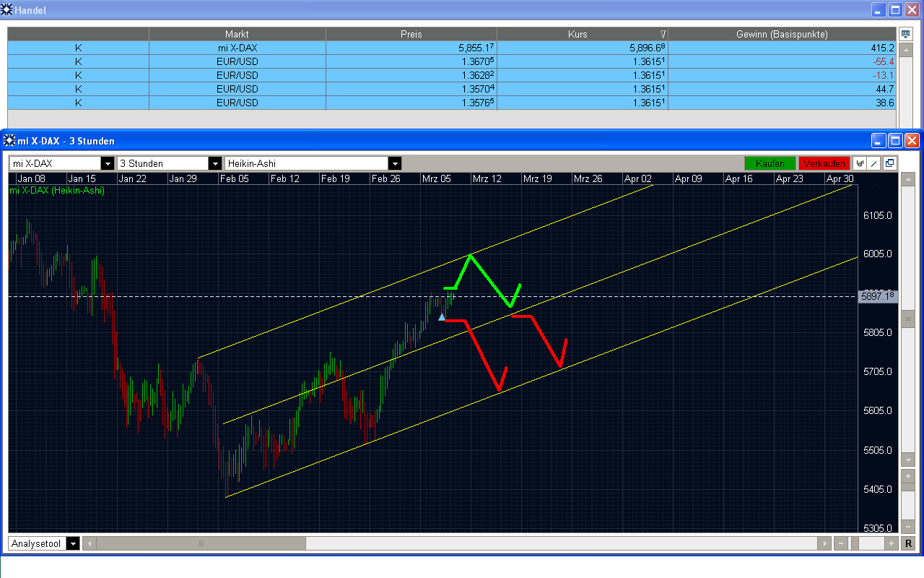Maximize the mi X-DAX chart window

895,140
